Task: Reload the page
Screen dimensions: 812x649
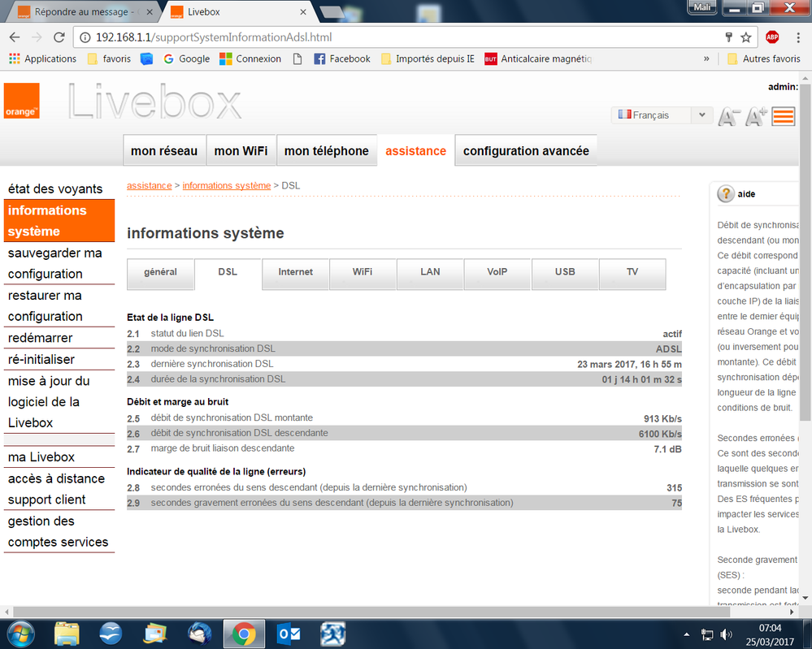Action: [59, 37]
